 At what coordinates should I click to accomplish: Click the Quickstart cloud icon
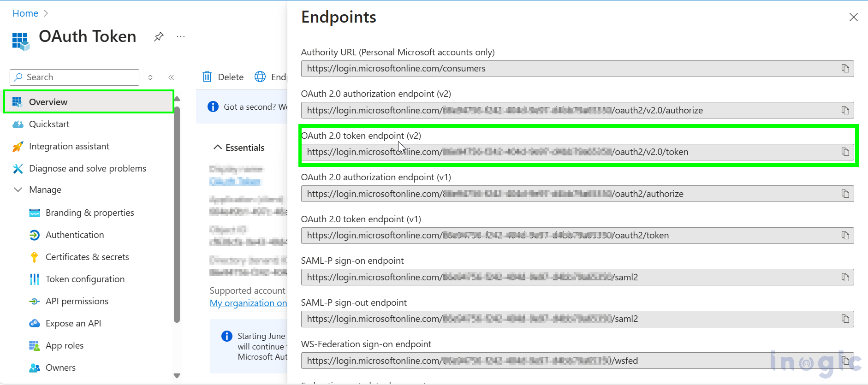pyautogui.click(x=18, y=124)
